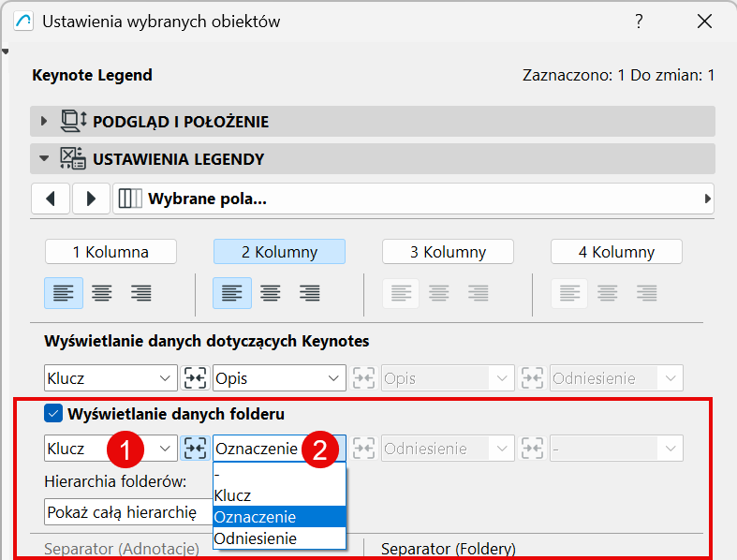737x560 pixels.
Task: Select the 4 Kolumny layout
Action: click(617, 252)
